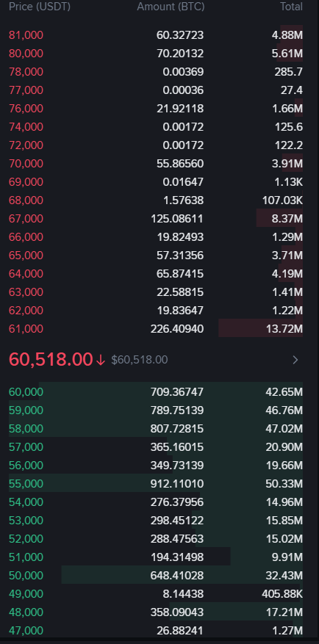Select the 80,000 ask price

click(26, 54)
